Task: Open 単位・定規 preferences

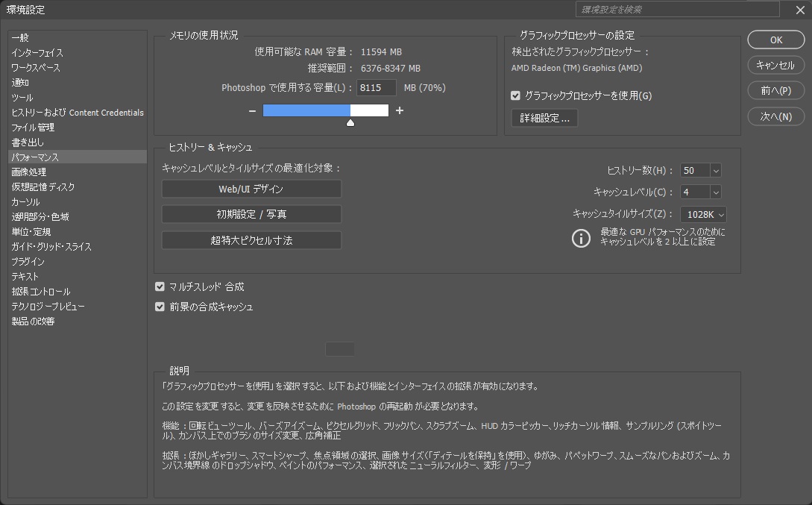Action: (x=77, y=232)
